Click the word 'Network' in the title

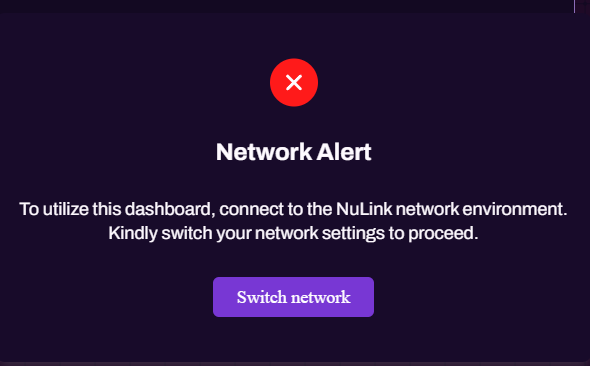pyautogui.click(x=264, y=152)
